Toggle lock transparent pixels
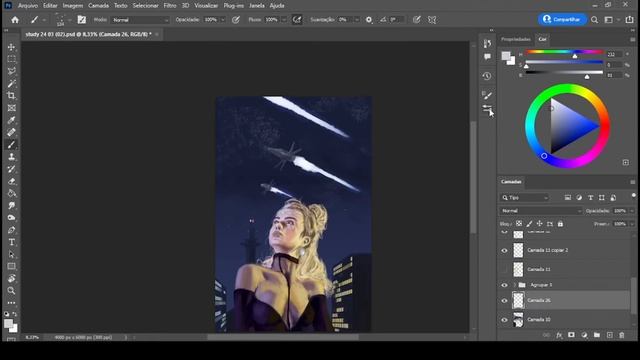The height and width of the screenshot is (360, 640). point(519,224)
